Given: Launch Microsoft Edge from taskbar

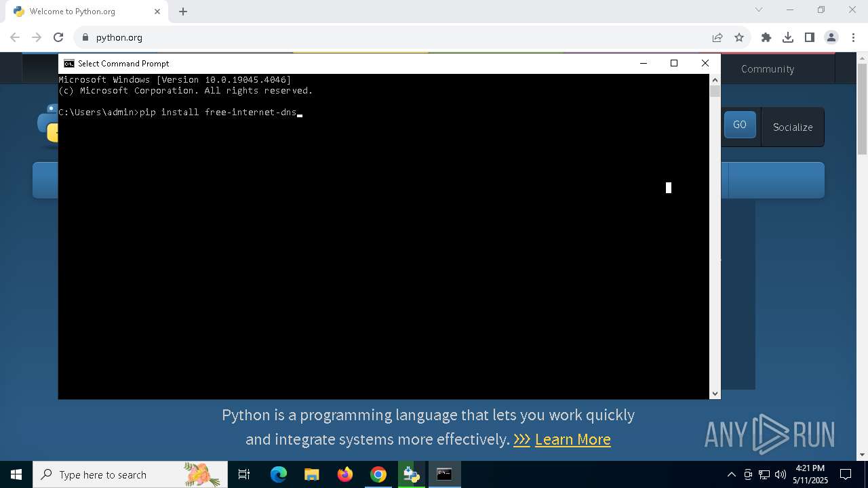Looking at the screenshot, I should (279, 474).
